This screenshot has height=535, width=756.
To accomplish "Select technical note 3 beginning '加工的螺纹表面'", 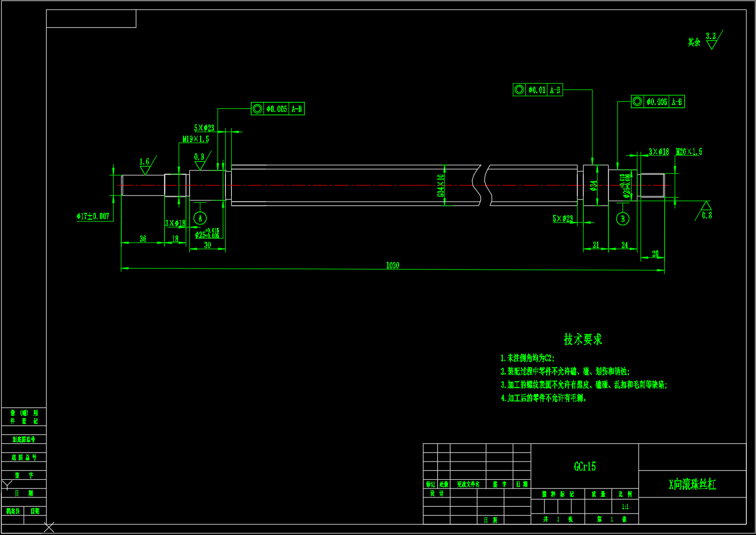I will (x=584, y=385).
